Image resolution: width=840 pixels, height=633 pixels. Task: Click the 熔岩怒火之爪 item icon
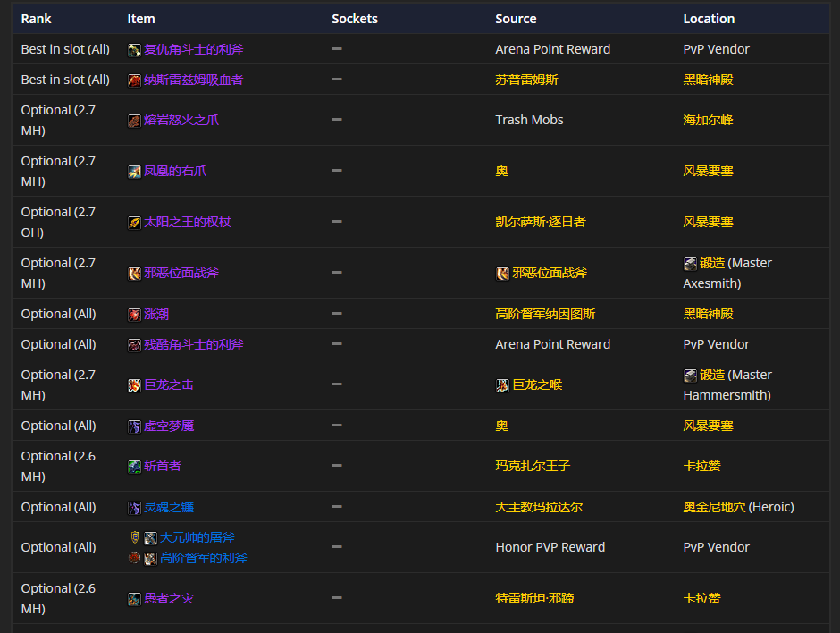(x=134, y=121)
